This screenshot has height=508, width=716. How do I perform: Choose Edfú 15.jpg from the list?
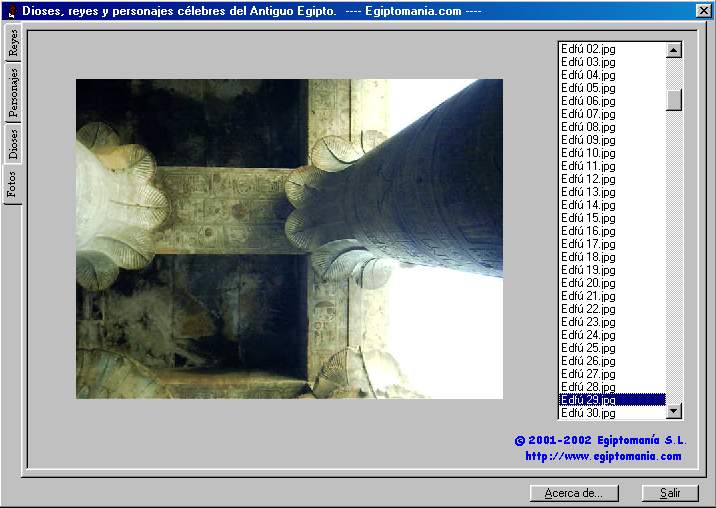point(612,217)
